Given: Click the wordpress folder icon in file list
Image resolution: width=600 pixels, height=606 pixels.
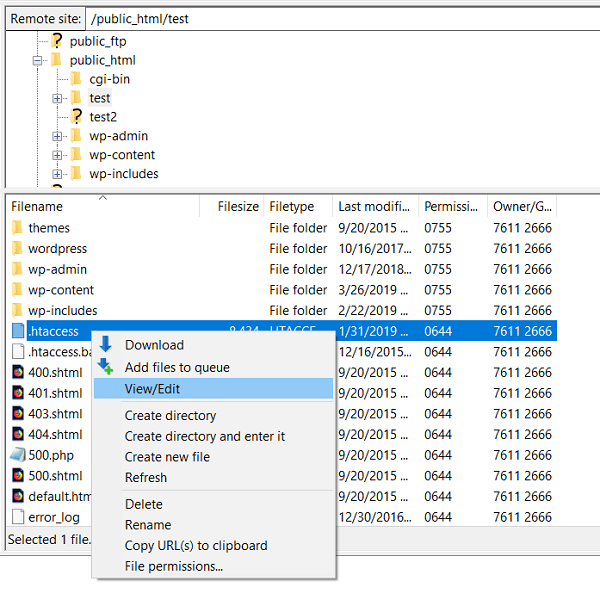Looking at the screenshot, I should pyautogui.click(x=17, y=248).
